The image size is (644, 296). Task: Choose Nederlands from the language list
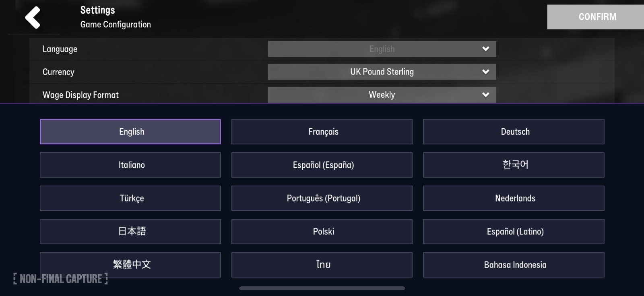coord(514,198)
